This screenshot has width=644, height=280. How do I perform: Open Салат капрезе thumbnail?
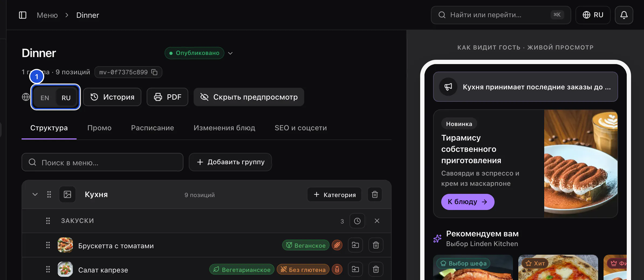point(65,269)
